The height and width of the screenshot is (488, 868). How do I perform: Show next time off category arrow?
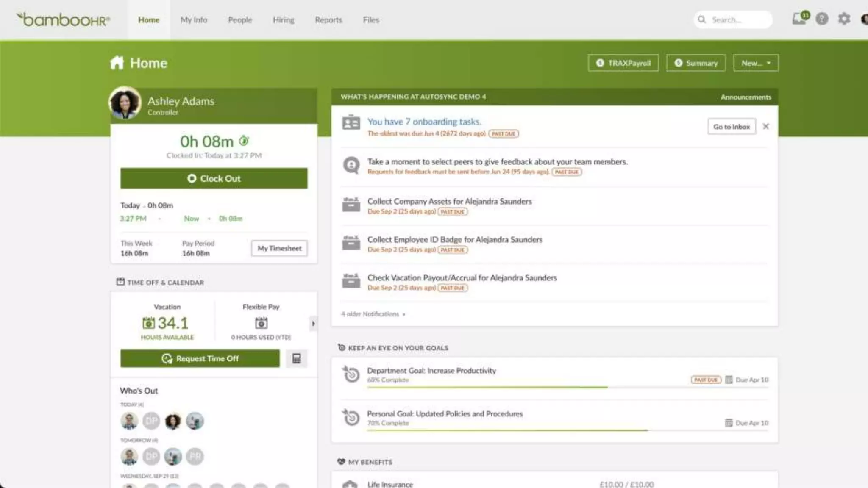pyautogui.click(x=313, y=324)
